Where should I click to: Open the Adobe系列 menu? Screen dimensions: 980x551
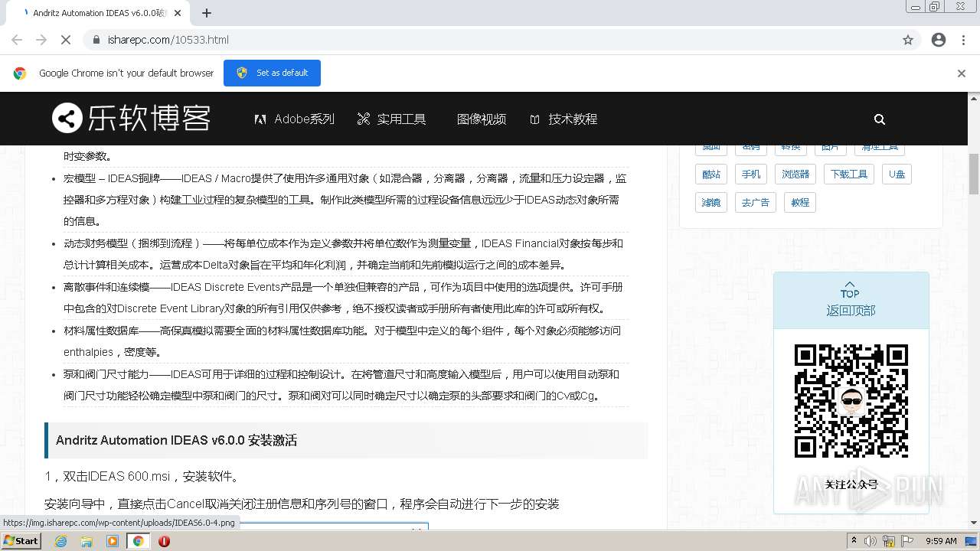click(x=295, y=119)
